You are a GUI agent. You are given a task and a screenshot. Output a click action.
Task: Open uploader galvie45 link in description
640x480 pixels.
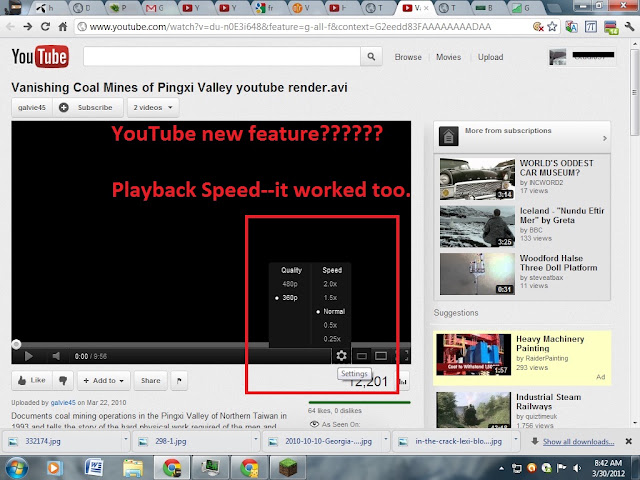point(63,402)
